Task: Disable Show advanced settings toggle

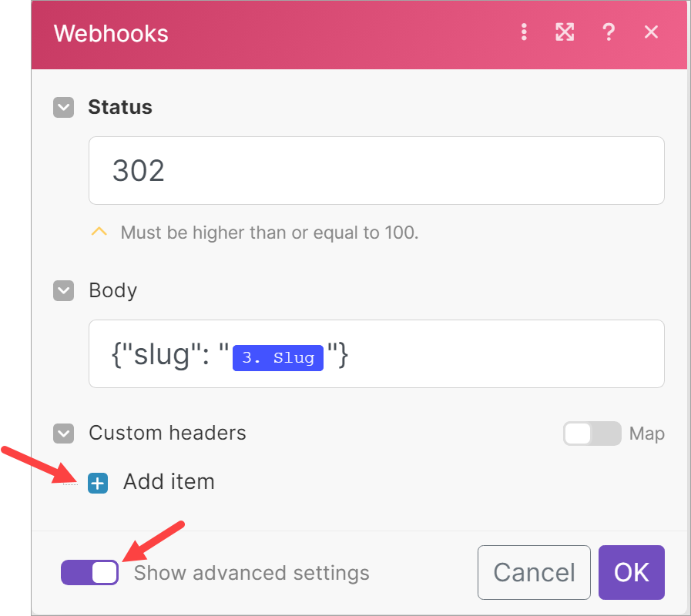Action: tap(90, 572)
